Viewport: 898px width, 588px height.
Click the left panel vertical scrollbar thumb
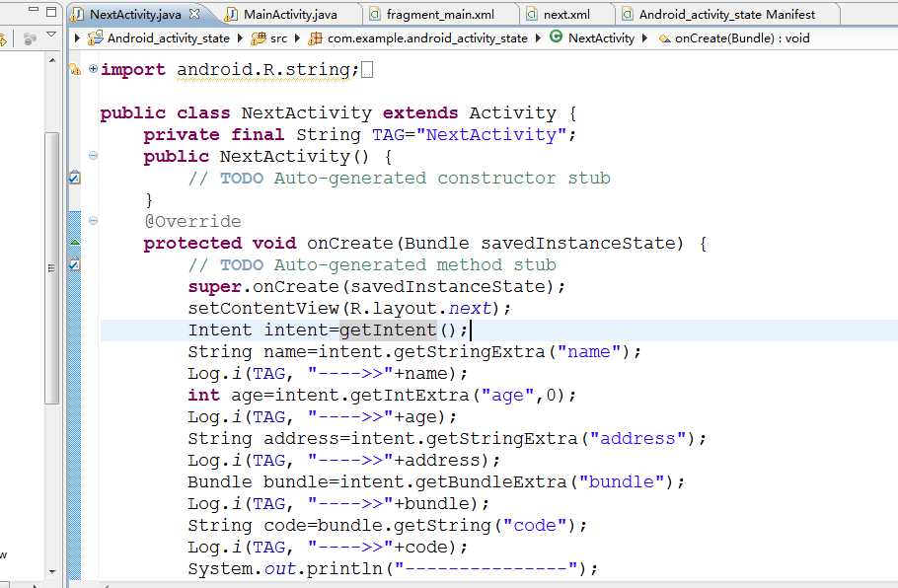(x=52, y=268)
